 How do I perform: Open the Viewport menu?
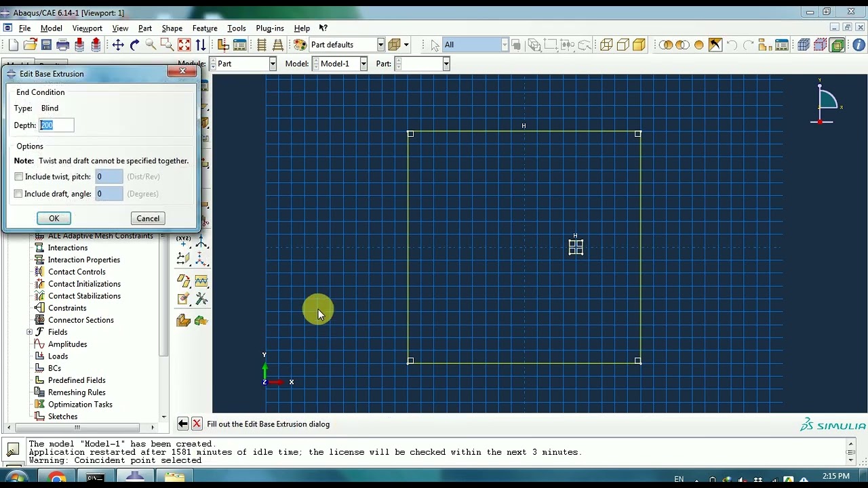tap(87, 28)
